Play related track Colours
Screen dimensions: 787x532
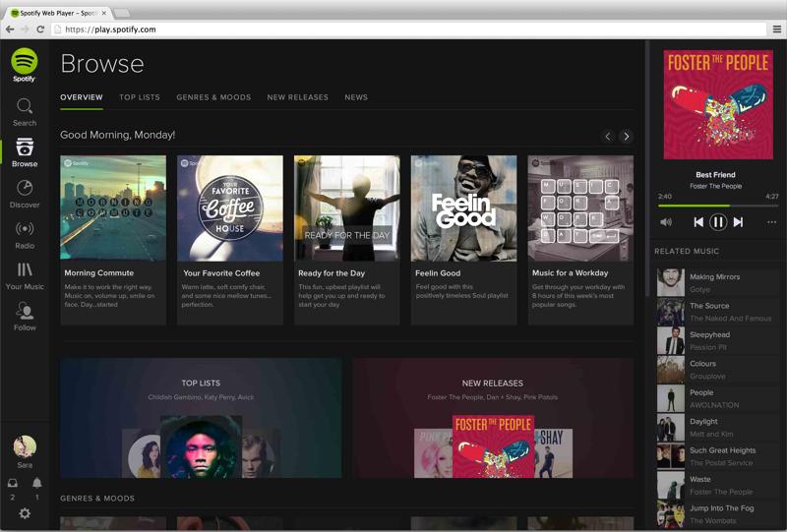[x=718, y=370]
